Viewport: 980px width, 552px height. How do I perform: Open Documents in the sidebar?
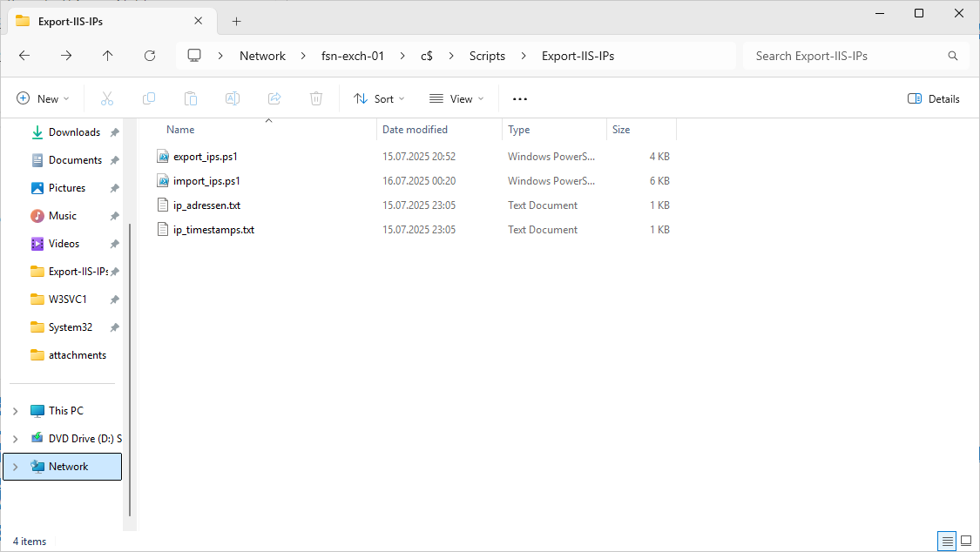[x=75, y=160]
